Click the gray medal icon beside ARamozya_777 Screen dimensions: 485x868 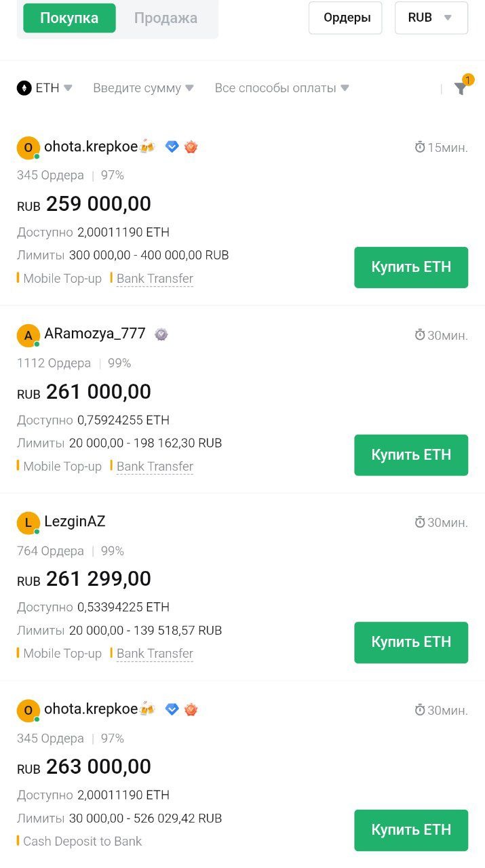tap(159, 334)
